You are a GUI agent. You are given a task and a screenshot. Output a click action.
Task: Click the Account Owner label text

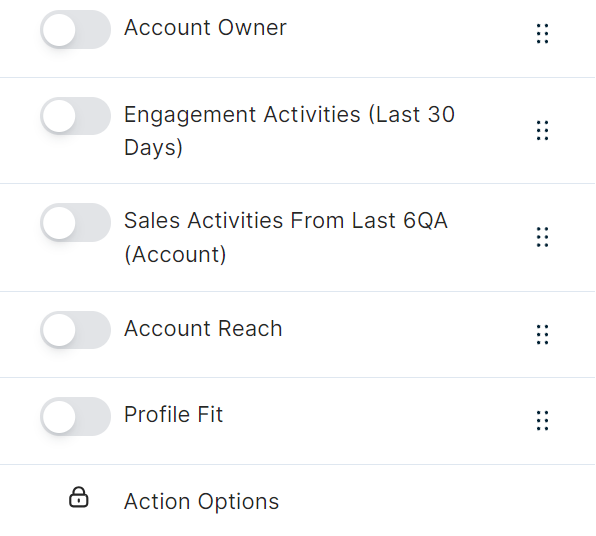[x=205, y=27]
